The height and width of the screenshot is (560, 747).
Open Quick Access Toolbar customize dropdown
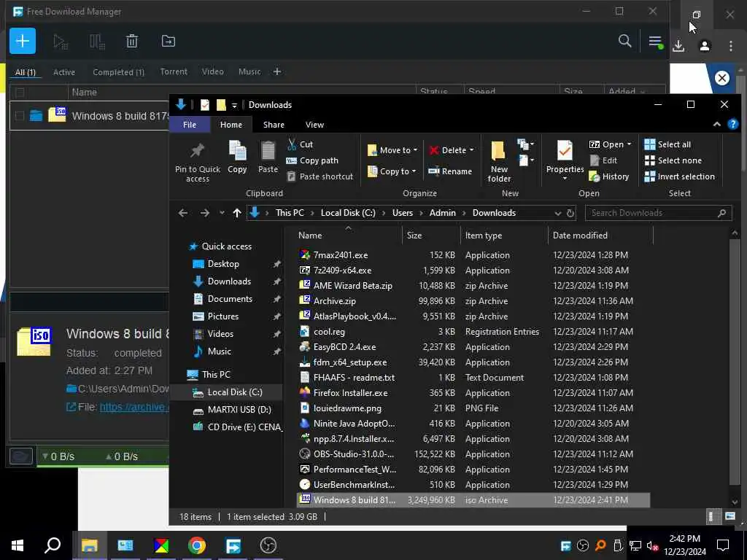tap(234, 105)
